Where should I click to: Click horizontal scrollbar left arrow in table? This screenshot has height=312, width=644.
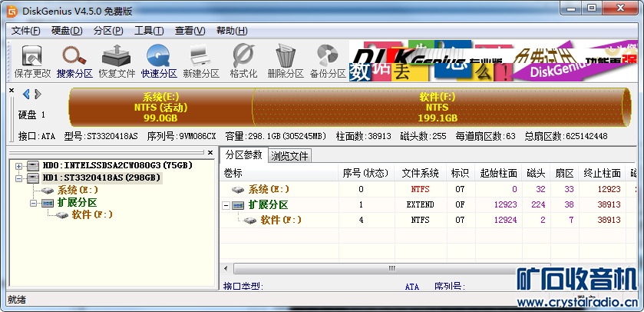226,268
